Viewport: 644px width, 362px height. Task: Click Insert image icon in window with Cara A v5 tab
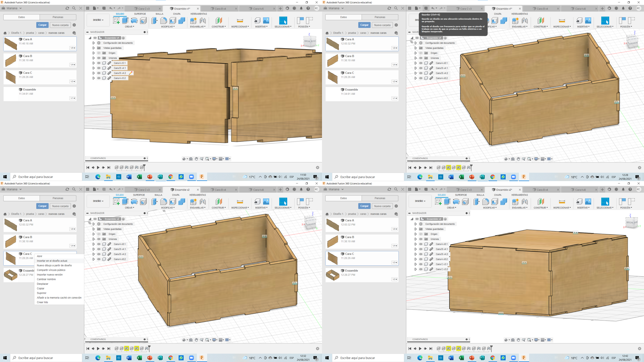click(x=266, y=20)
